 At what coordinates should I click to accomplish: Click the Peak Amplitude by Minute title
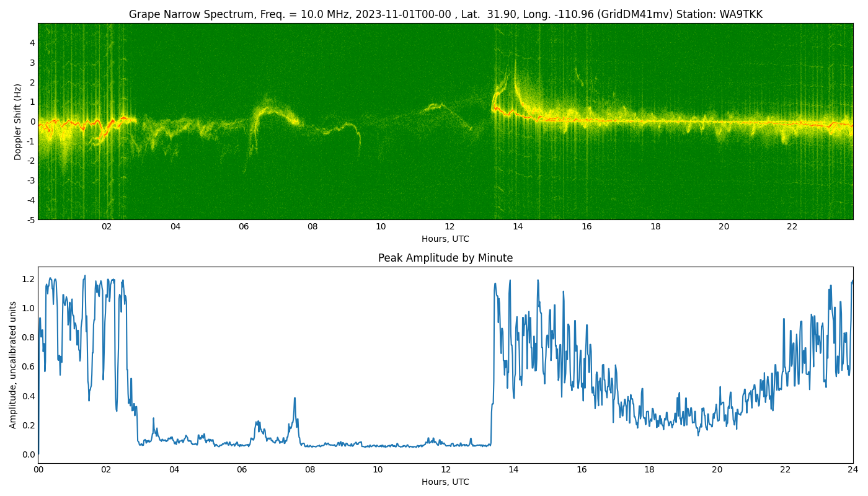(x=445, y=258)
